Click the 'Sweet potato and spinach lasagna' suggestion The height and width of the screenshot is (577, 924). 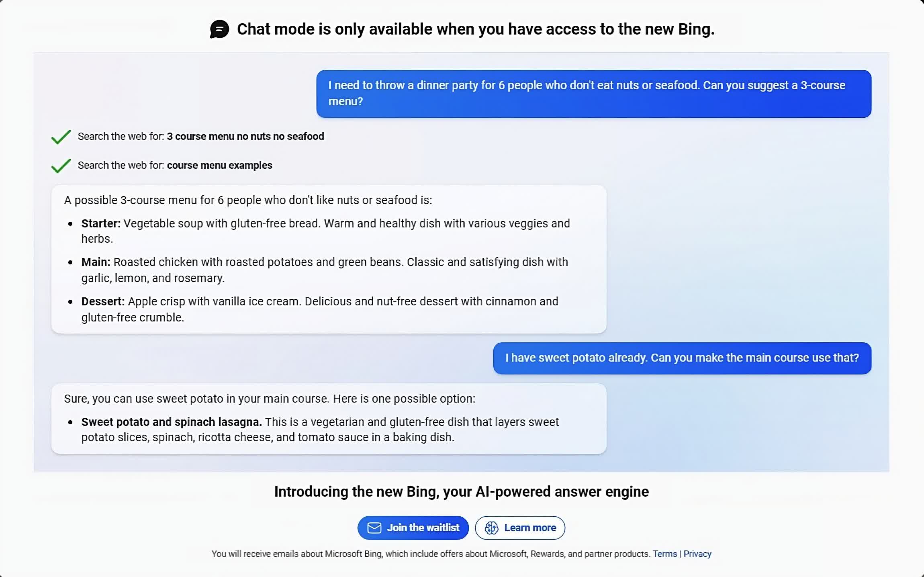point(172,422)
